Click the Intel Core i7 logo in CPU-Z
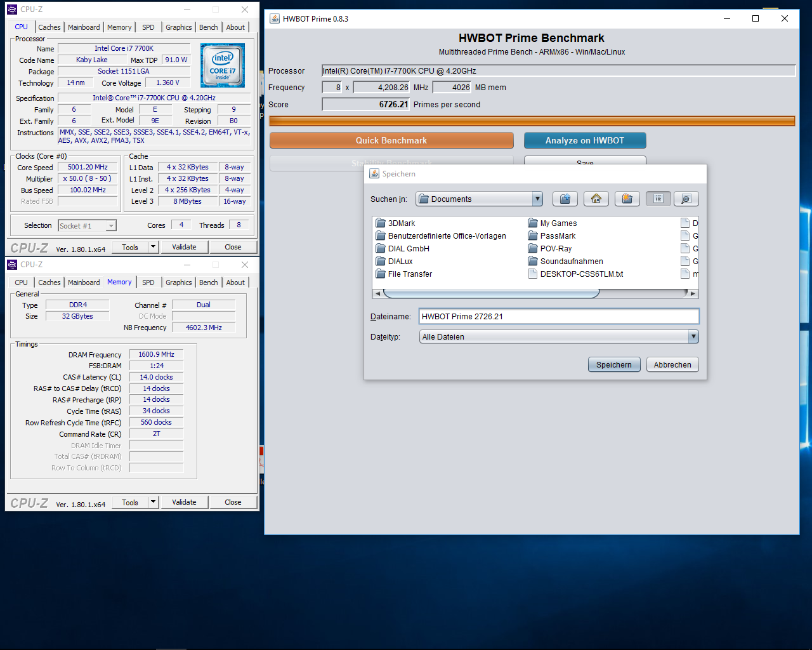Screen dimensions: 812x650 tap(223, 65)
